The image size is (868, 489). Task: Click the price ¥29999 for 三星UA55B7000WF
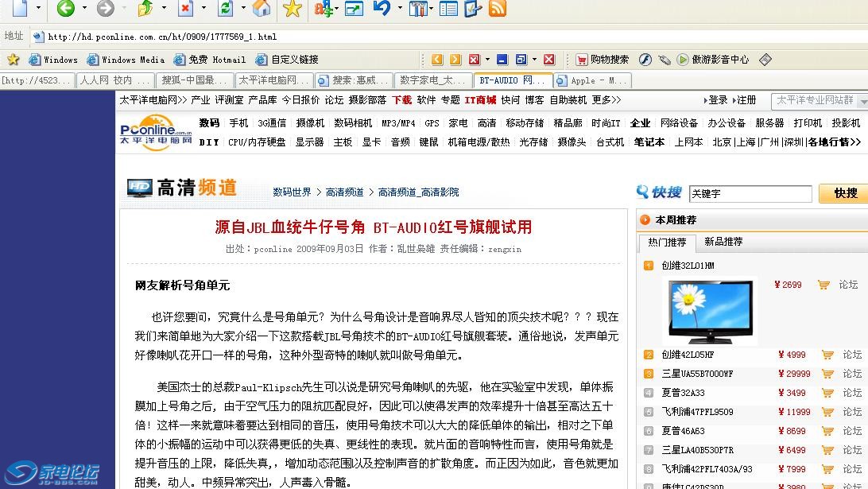click(x=794, y=374)
